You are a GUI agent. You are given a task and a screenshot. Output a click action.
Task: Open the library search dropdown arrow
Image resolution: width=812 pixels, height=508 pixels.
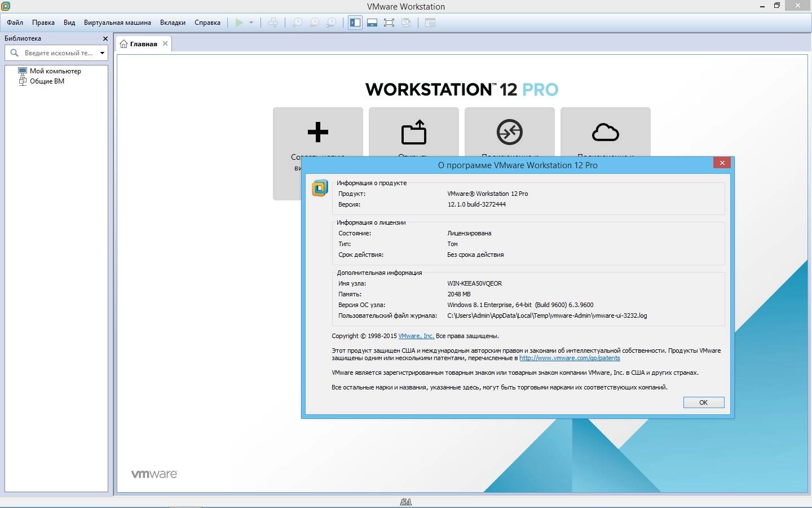pos(102,53)
